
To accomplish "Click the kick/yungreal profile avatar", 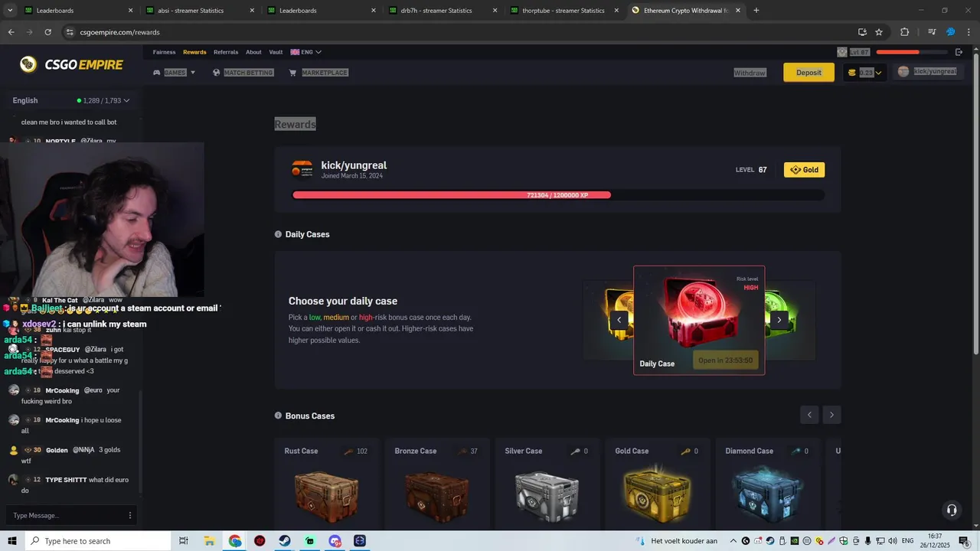I will coord(302,169).
